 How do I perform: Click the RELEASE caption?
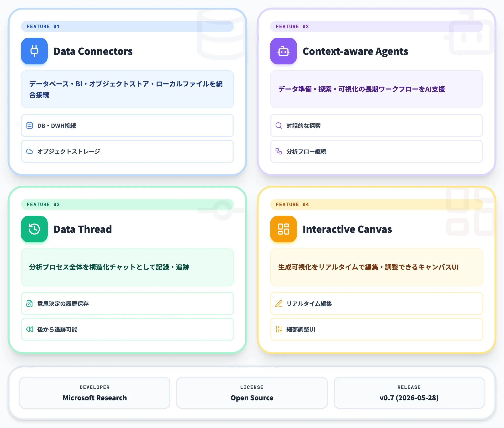pos(409,387)
